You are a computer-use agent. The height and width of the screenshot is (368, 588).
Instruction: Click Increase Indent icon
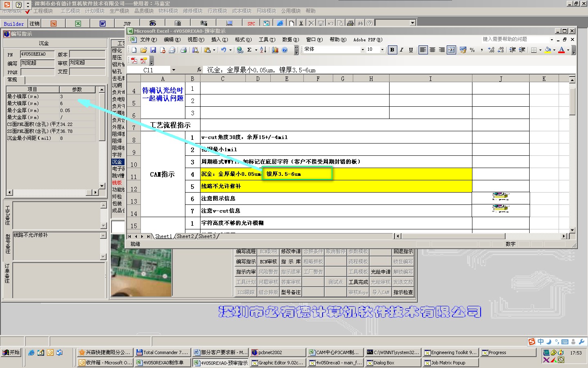(x=522, y=50)
